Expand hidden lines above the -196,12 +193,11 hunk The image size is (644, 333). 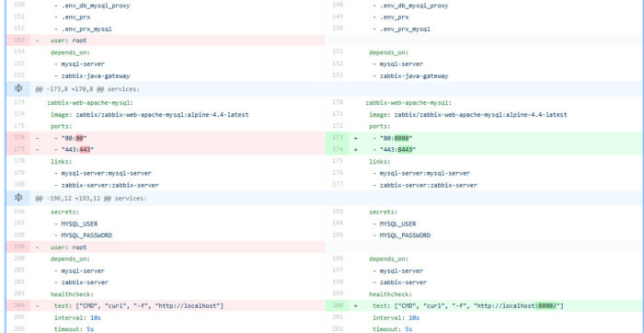coord(18,198)
